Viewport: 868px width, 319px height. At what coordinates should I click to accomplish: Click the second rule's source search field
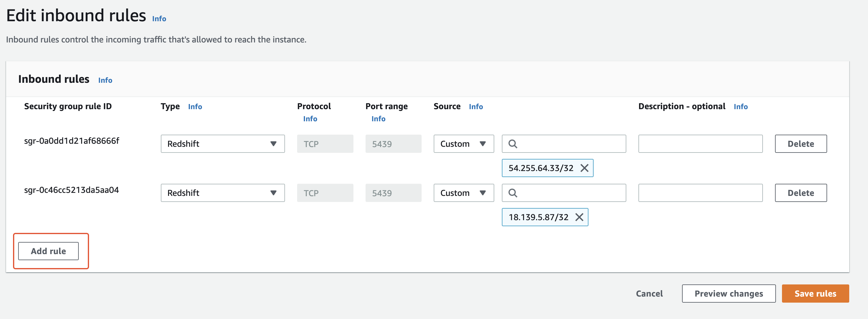tap(569, 193)
